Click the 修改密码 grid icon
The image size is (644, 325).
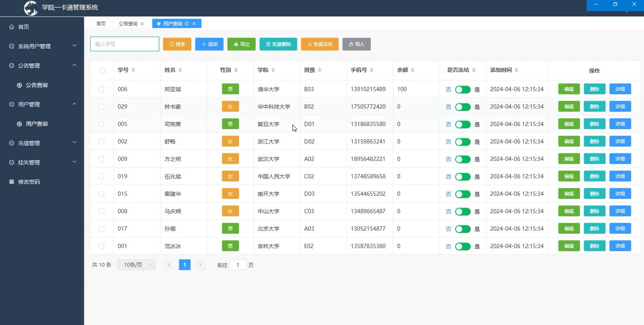point(12,182)
